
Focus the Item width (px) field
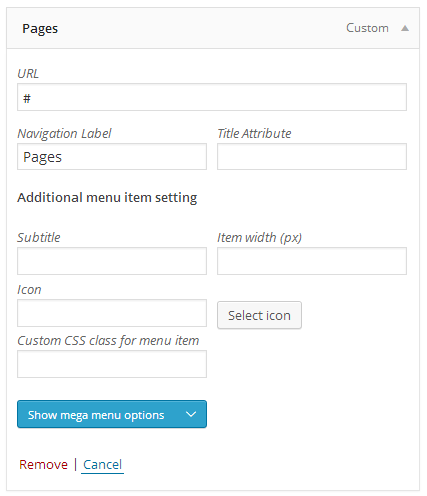pos(312,261)
